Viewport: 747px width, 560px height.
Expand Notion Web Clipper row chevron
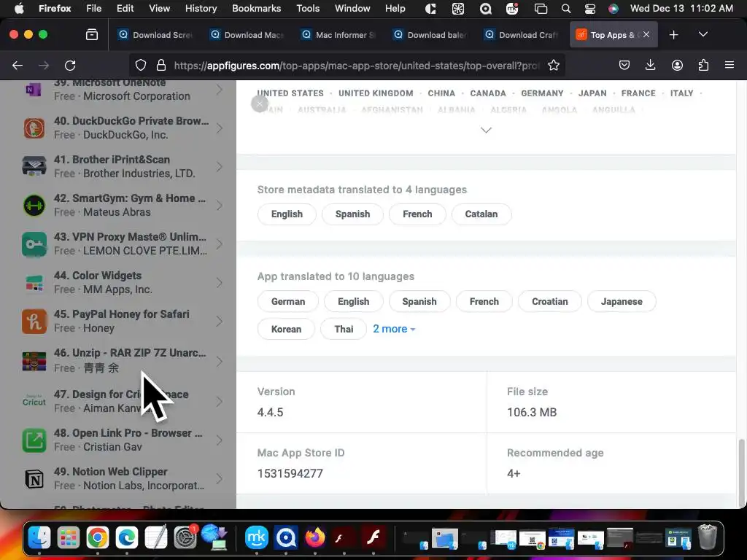pyautogui.click(x=219, y=479)
